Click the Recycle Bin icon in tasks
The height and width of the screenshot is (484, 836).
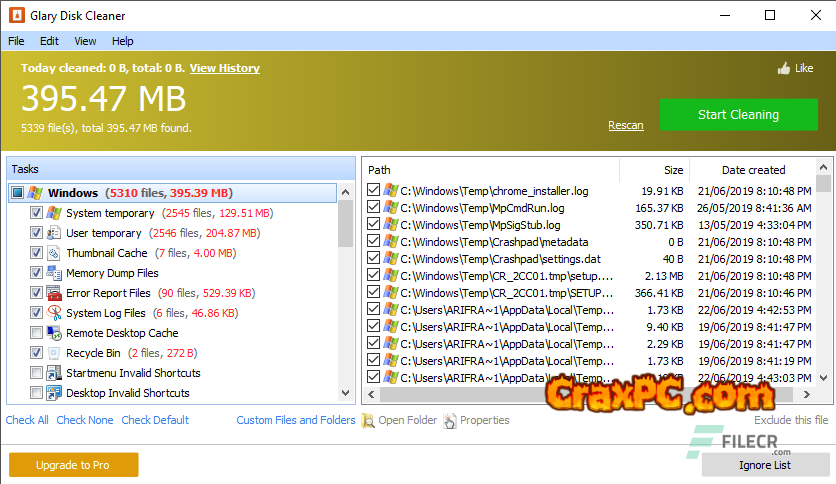(54, 353)
